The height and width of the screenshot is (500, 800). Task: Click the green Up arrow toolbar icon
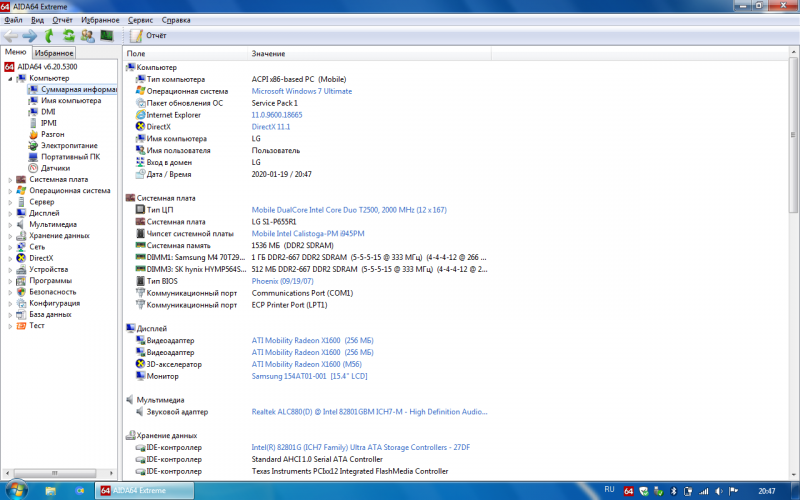point(49,36)
